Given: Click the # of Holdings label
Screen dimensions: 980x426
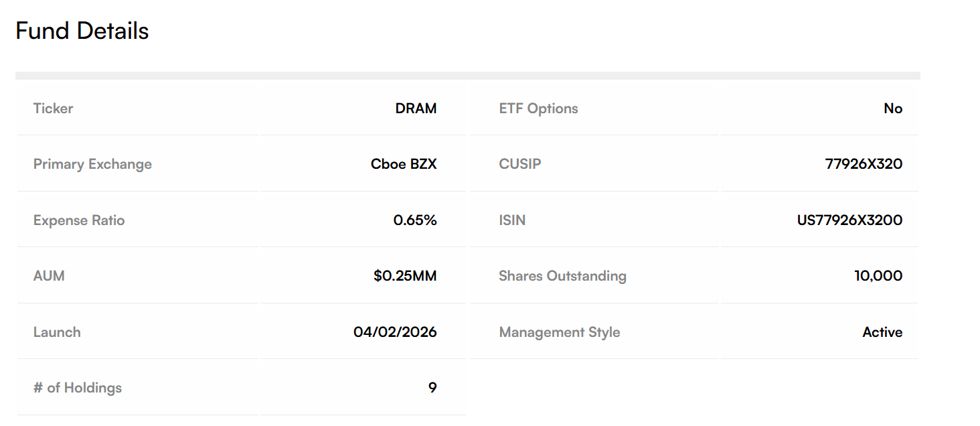Looking at the screenshot, I should click(x=78, y=388).
